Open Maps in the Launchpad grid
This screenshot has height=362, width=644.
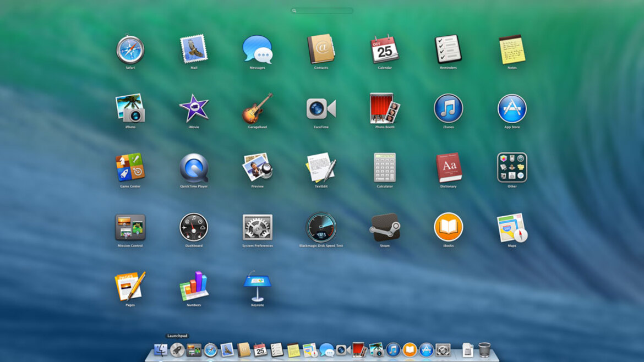(512, 227)
